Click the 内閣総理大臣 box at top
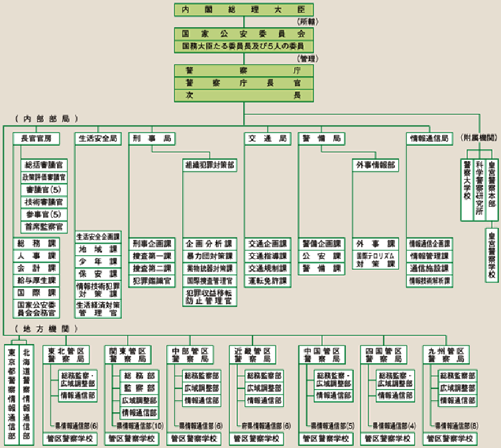This screenshot has width=501, height=448. [244, 9]
